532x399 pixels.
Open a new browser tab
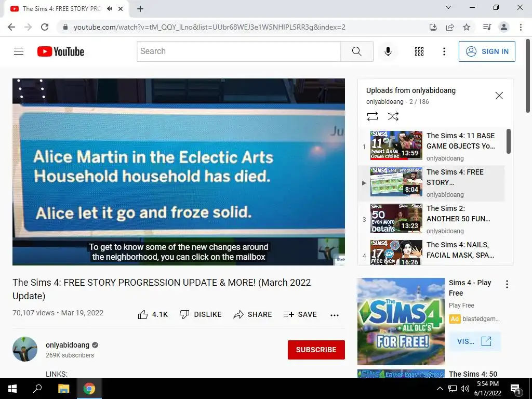click(140, 9)
